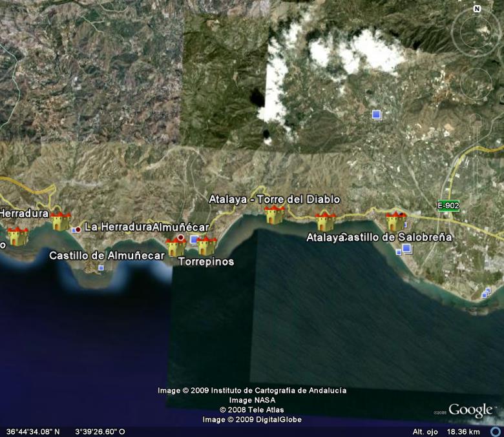Click the red dot marker for Almuñécar
Image resolution: width=504 pixels, height=437 pixels.
[181, 238]
